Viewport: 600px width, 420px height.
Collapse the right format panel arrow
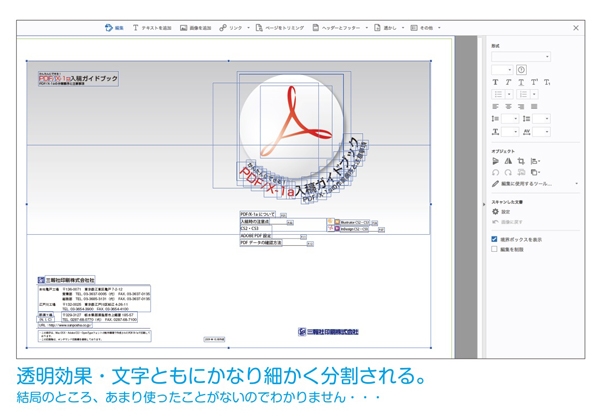click(484, 204)
